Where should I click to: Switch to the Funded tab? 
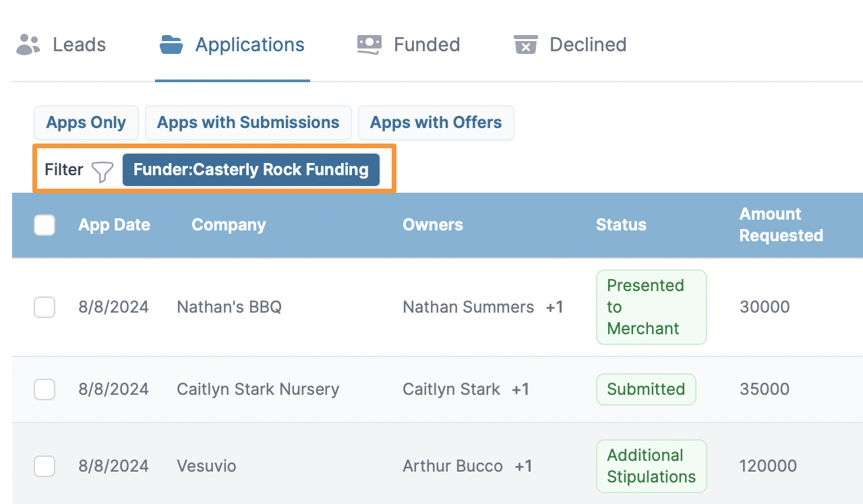coord(426,44)
